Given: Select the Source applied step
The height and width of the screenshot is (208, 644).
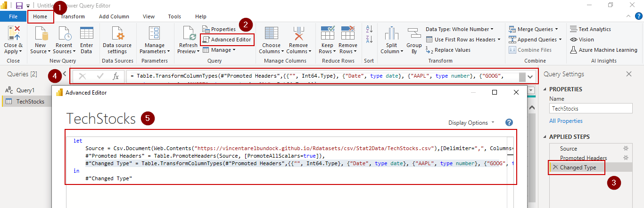Looking at the screenshot, I should [x=568, y=148].
